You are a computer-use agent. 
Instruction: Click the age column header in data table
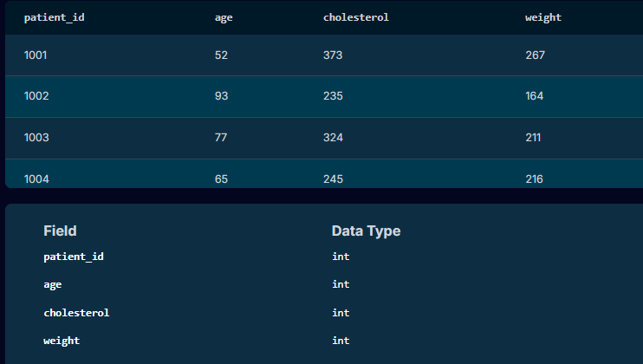[224, 17]
